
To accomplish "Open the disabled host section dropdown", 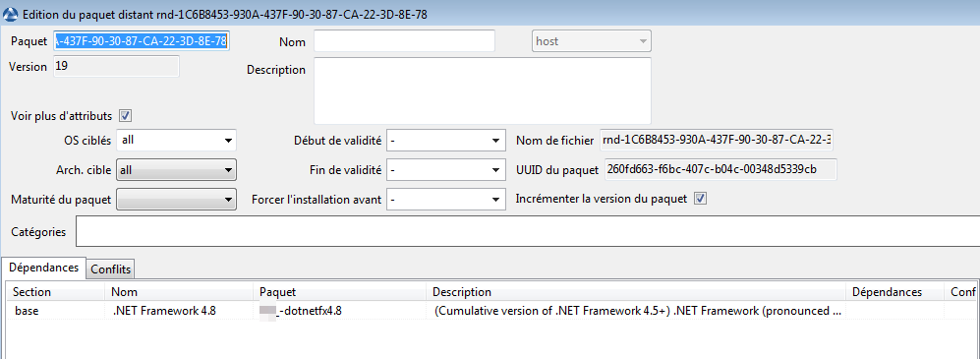I will [592, 41].
